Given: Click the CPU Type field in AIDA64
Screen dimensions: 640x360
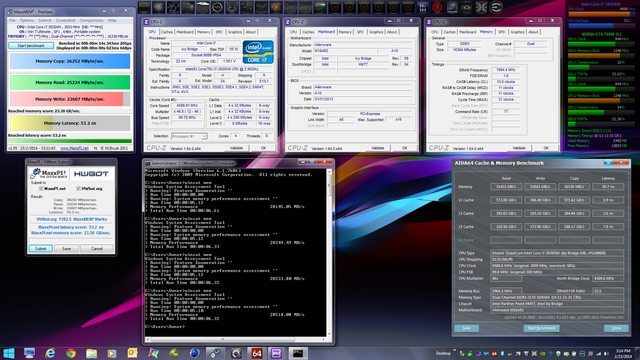Looking at the screenshot, I should click(x=557, y=253).
